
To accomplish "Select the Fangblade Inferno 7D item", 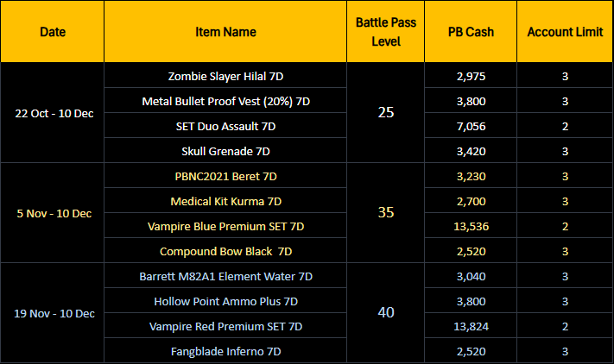I will tap(225, 351).
